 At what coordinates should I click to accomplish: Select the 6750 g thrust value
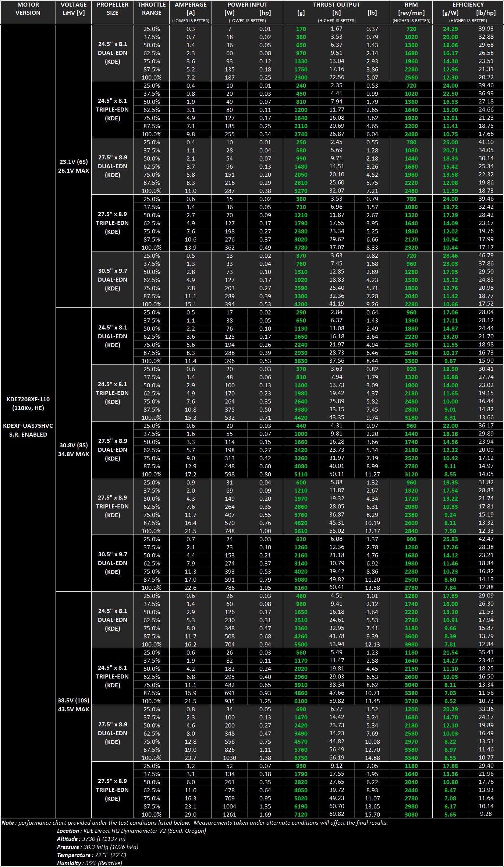tap(301, 758)
